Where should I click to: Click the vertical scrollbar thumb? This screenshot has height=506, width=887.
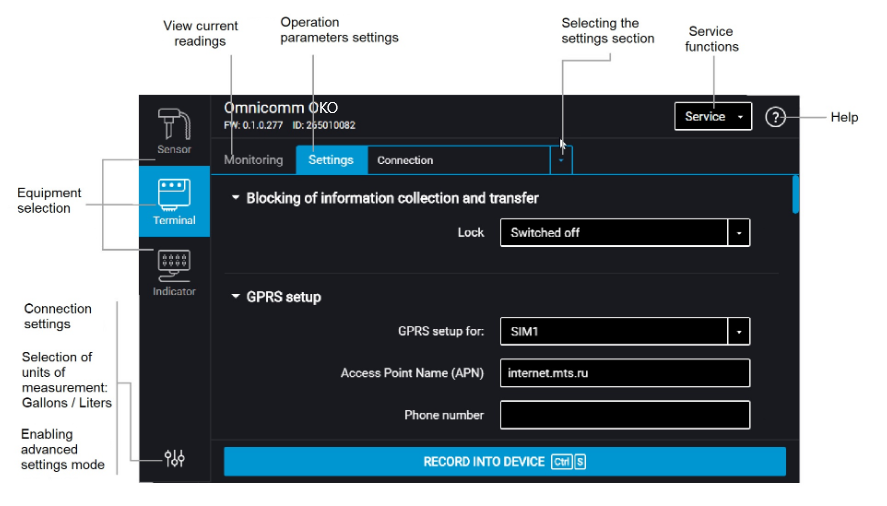pos(796,195)
